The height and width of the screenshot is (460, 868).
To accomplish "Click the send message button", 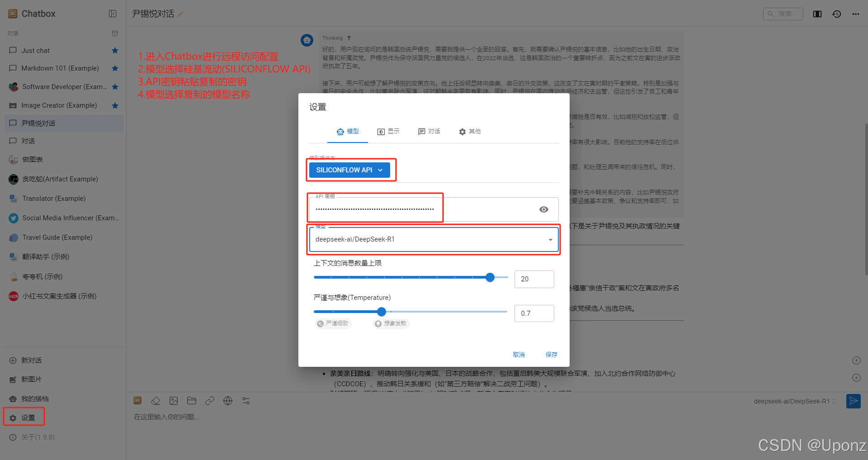I will (x=854, y=401).
